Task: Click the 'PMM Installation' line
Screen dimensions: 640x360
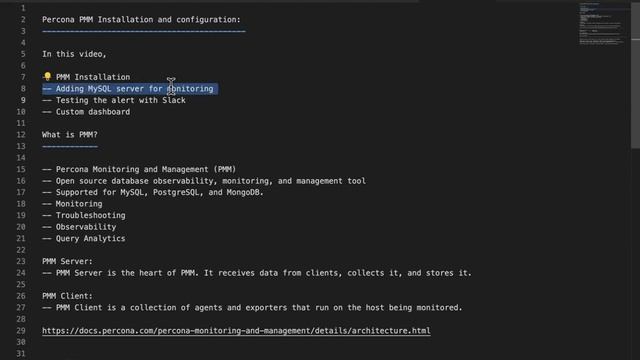Action: click(x=93, y=77)
